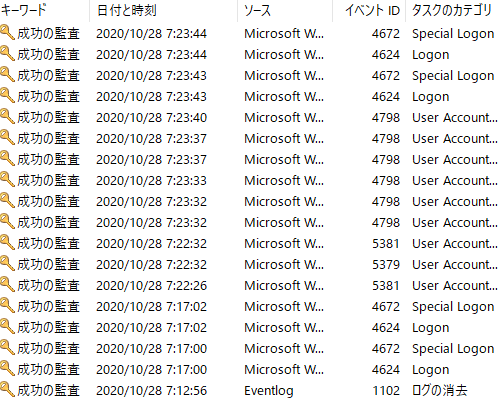Select the 7:23:44 Logon event 4624

[x=251, y=54]
